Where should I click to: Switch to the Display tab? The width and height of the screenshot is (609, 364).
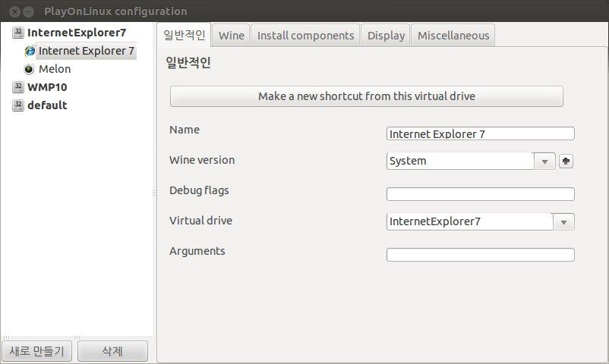coord(386,36)
